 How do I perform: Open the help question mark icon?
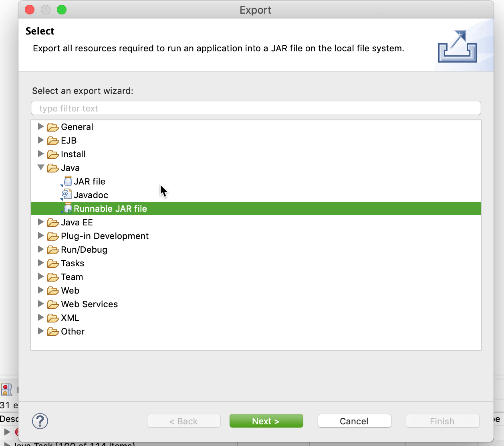tap(40, 421)
